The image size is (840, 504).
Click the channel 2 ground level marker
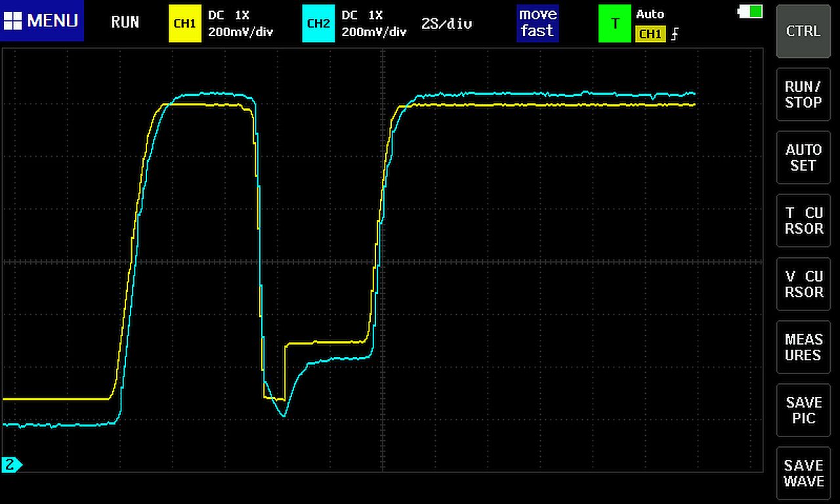tap(11, 465)
